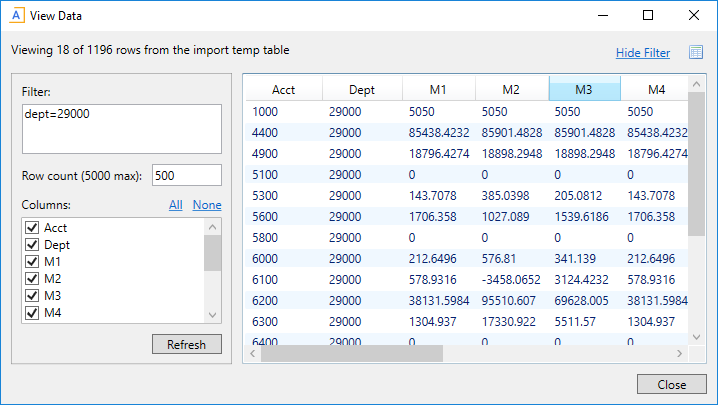This screenshot has height=405, width=718.
Task: Click into the Filter text box
Action: [x=121, y=128]
